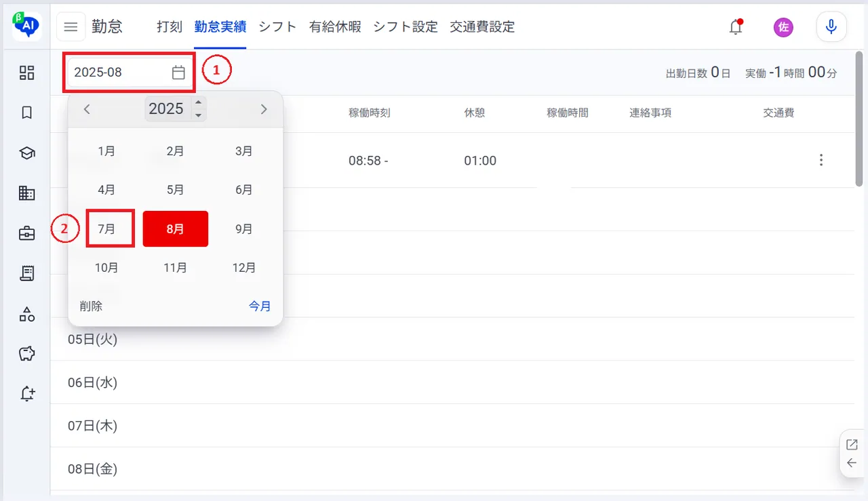Open the notification bell
Screen dimensions: 868x501
tap(736, 27)
